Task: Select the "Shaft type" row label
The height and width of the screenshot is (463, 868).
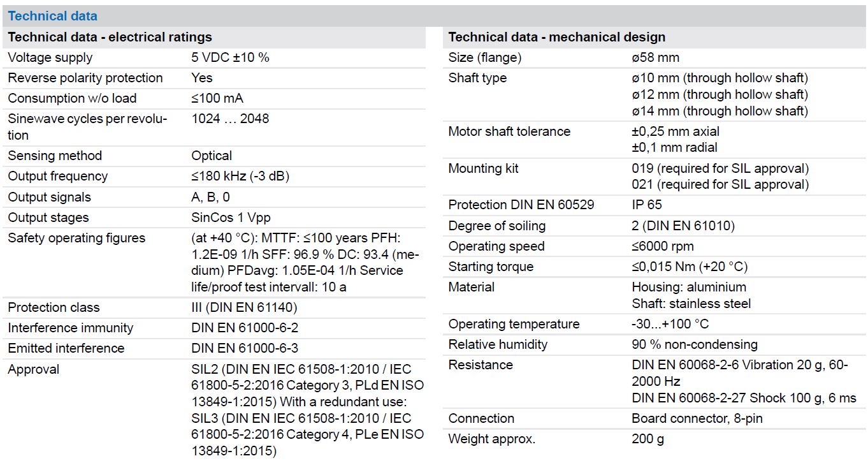Action: point(477,78)
